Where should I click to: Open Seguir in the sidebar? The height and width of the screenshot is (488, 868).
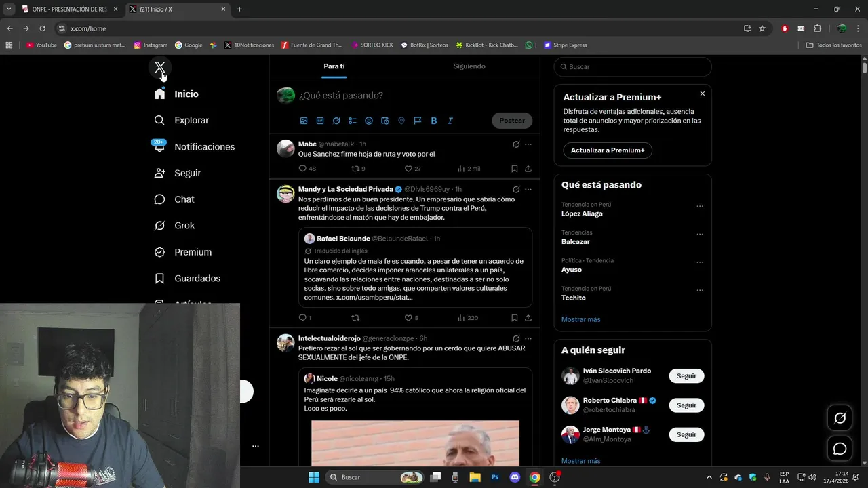click(x=178, y=173)
